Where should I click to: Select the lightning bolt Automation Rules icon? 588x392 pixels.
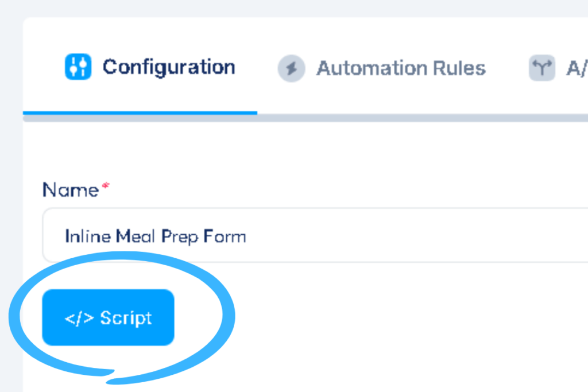(x=291, y=68)
